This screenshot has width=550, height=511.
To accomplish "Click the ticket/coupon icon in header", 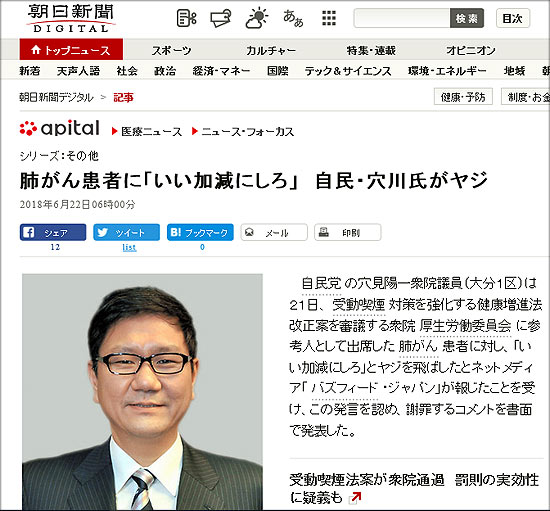I will (221, 18).
